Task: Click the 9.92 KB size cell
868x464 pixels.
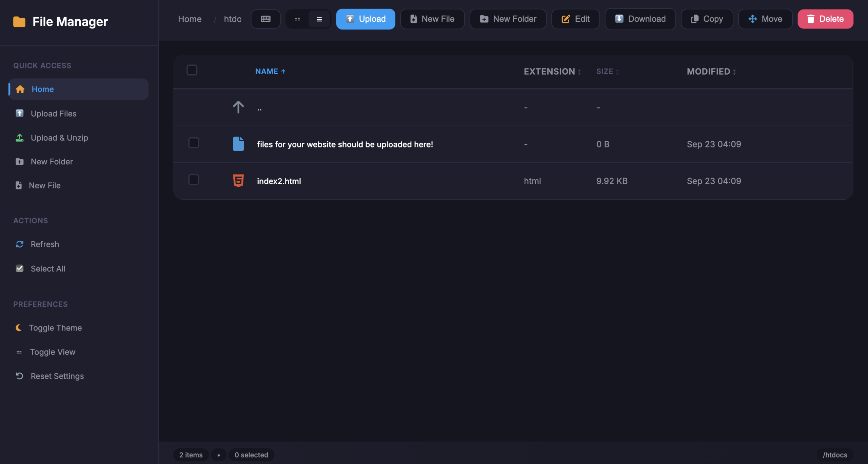Action: 612,181
